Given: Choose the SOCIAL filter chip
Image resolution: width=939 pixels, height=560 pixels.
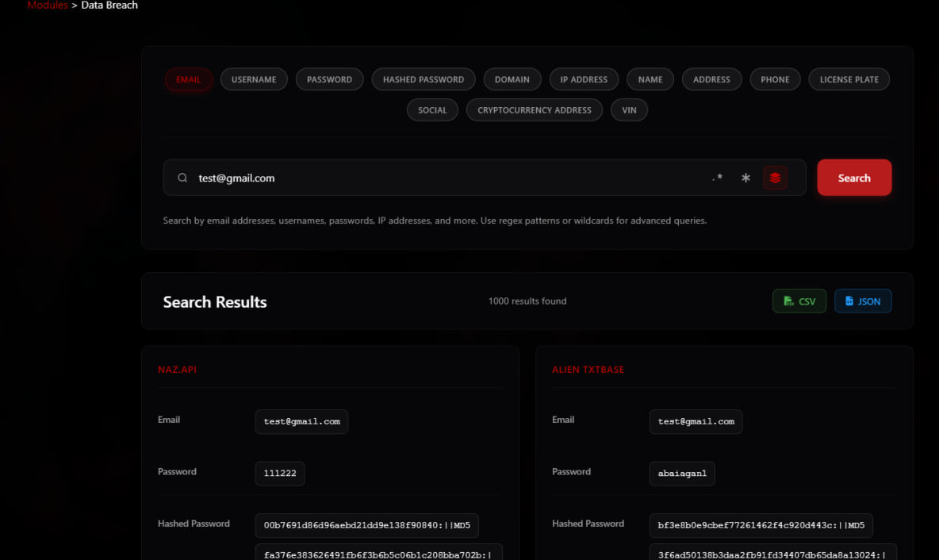Looking at the screenshot, I should [x=432, y=109].
